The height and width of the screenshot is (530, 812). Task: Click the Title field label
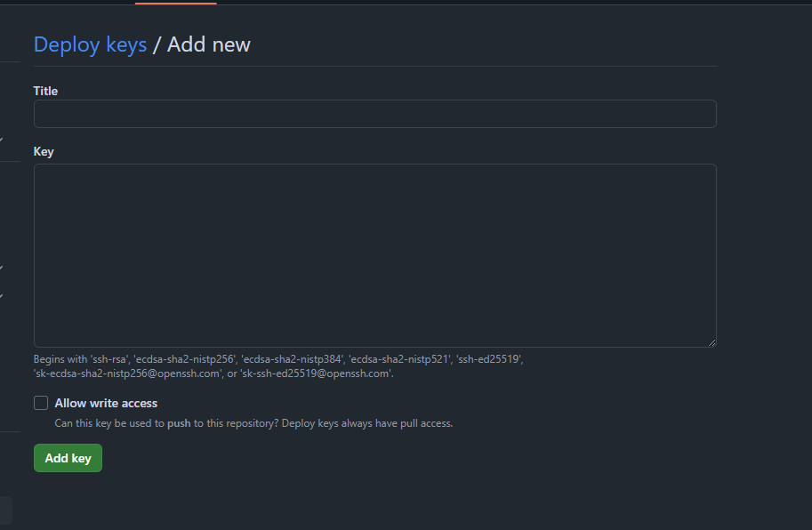(45, 91)
